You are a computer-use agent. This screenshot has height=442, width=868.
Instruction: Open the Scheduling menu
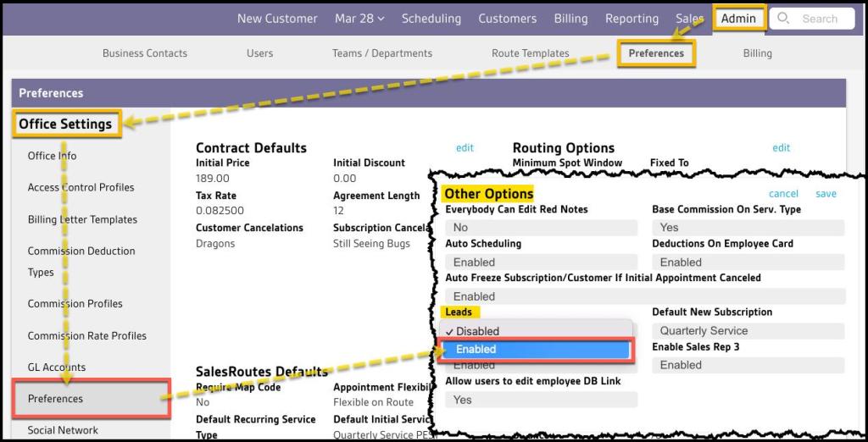(431, 19)
